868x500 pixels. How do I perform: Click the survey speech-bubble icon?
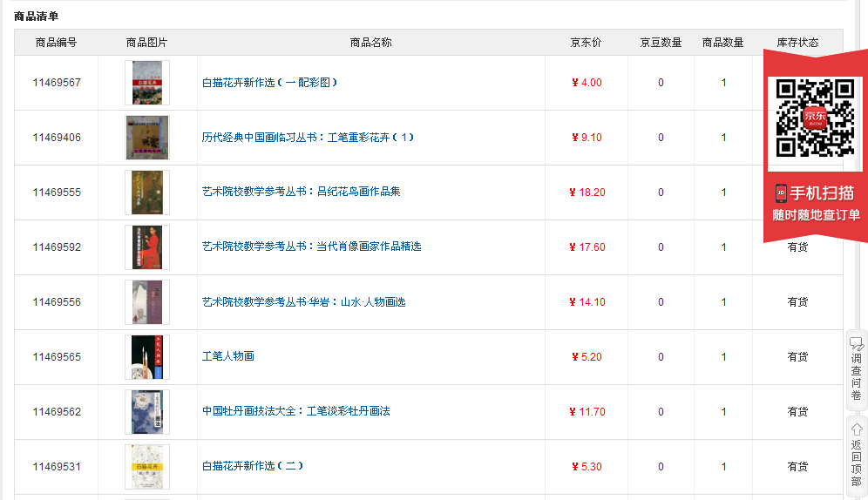pyautogui.click(x=857, y=343)
